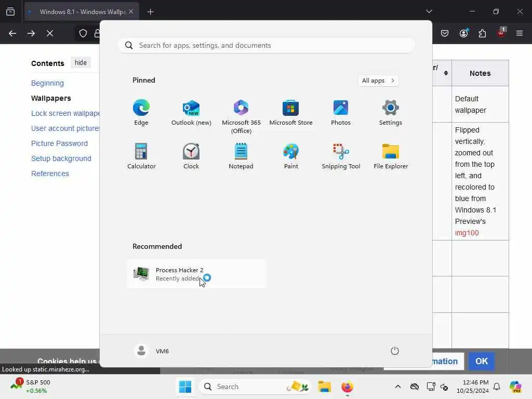This screenshot has height=399, width=532.
Task: Click the img100 red link
Action: 467,233
